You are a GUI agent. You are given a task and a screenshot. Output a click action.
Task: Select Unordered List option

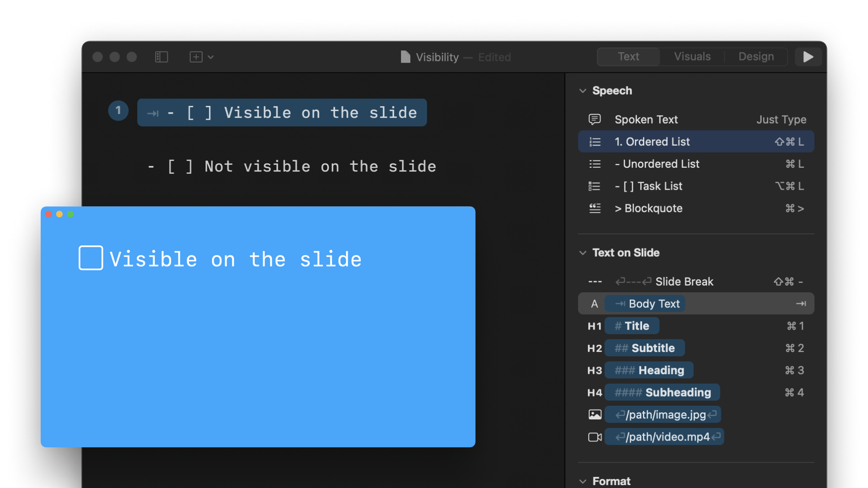696,164
